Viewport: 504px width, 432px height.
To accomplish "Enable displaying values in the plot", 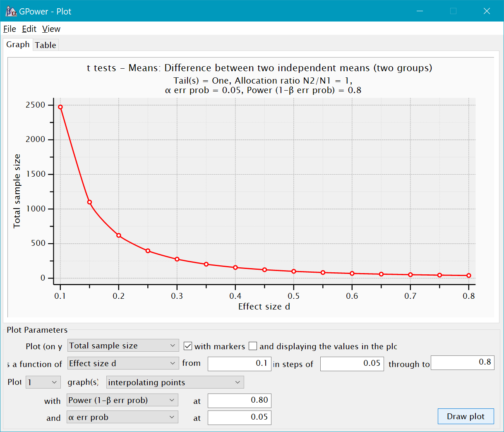I will tap(253, 346).
